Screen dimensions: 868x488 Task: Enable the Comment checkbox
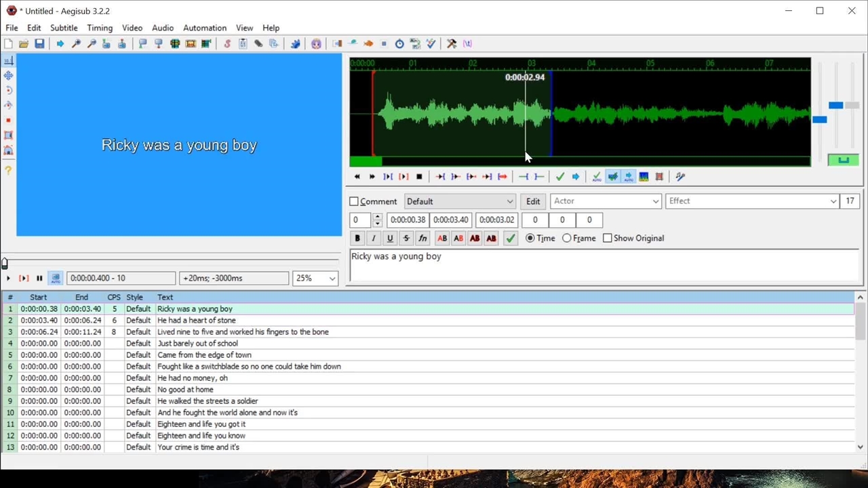[x=354, y=201]
